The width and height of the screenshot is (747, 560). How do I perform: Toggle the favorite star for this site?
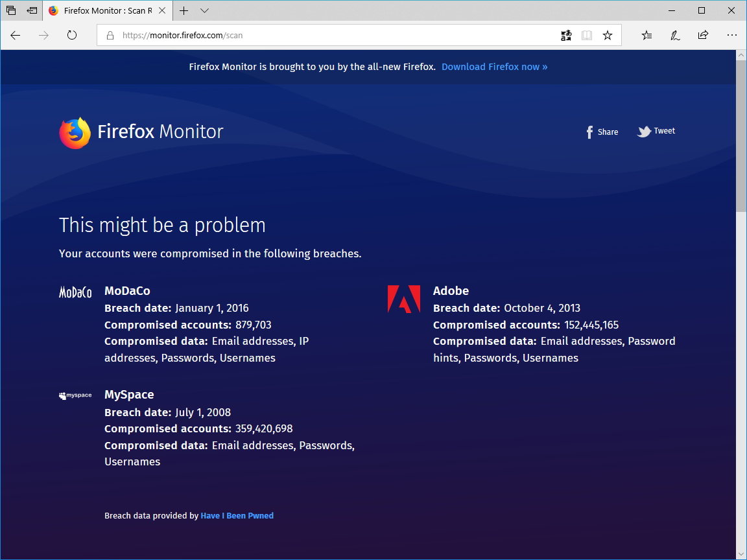tap(608, 35)
